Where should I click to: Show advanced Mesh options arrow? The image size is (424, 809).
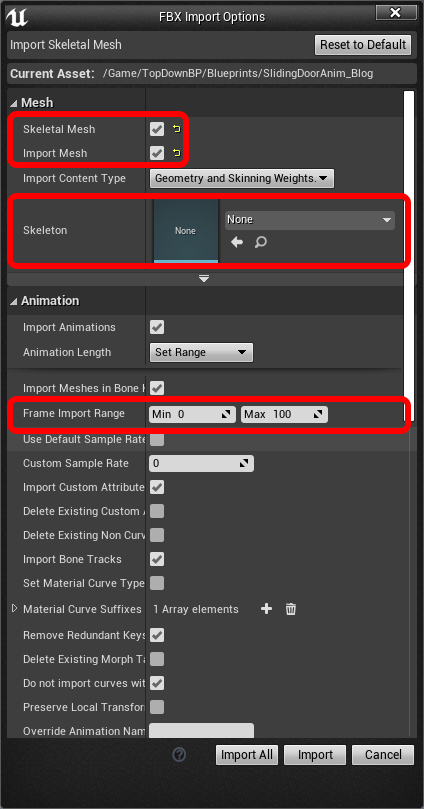point(204,279)
